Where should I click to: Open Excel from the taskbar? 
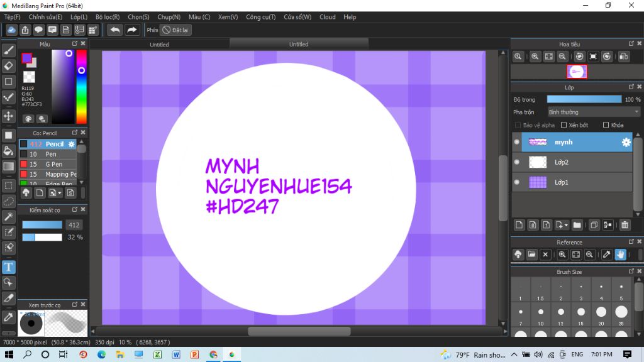click(157, 354)
